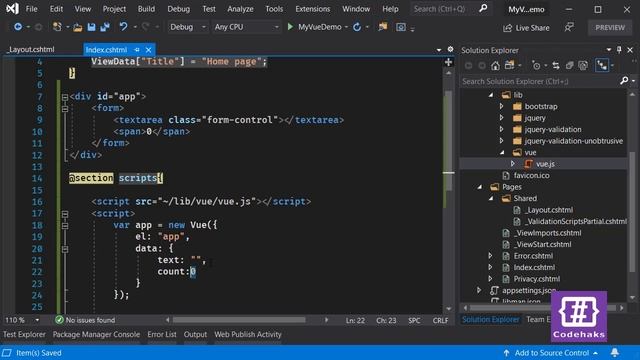The image size is (640, 360).
Task: Click the Save All icon
Action: tap(105, 27)
